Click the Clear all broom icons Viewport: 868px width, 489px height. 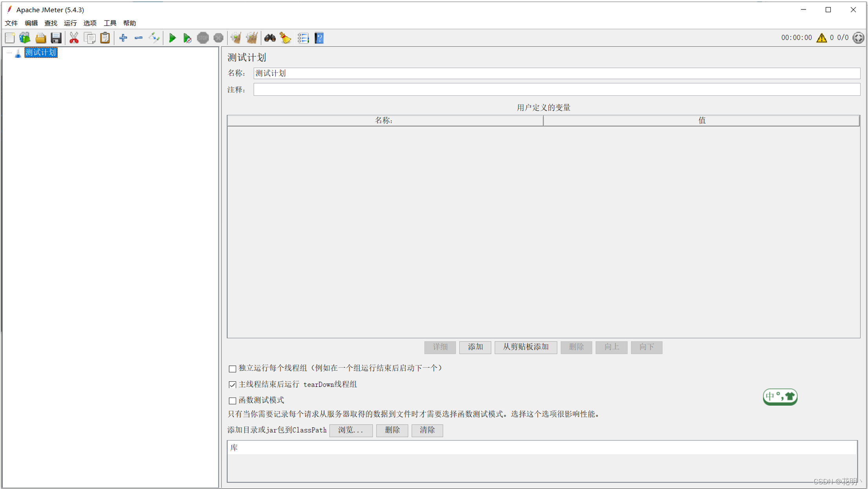(251, 38)
